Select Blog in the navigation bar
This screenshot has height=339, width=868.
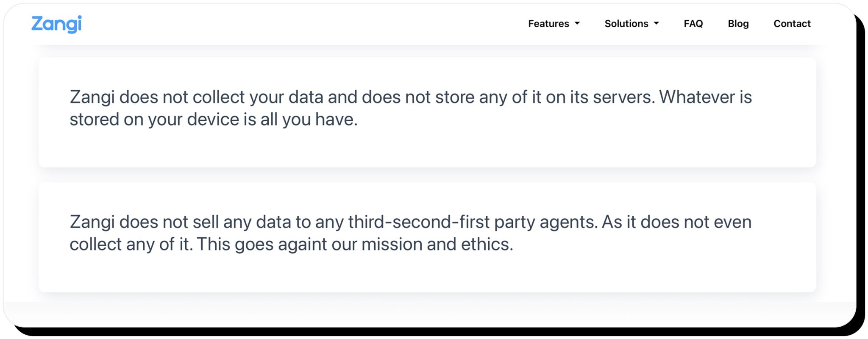pos(738,24)
